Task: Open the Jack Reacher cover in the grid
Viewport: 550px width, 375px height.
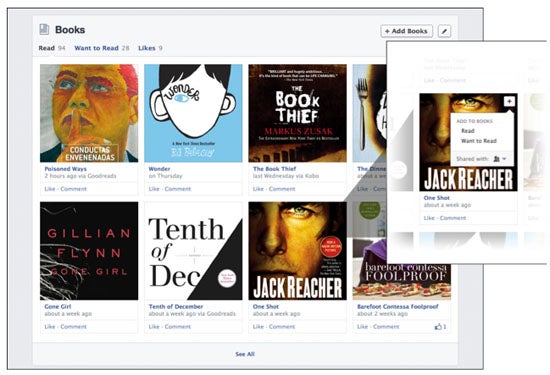Action: coord(297,251)
